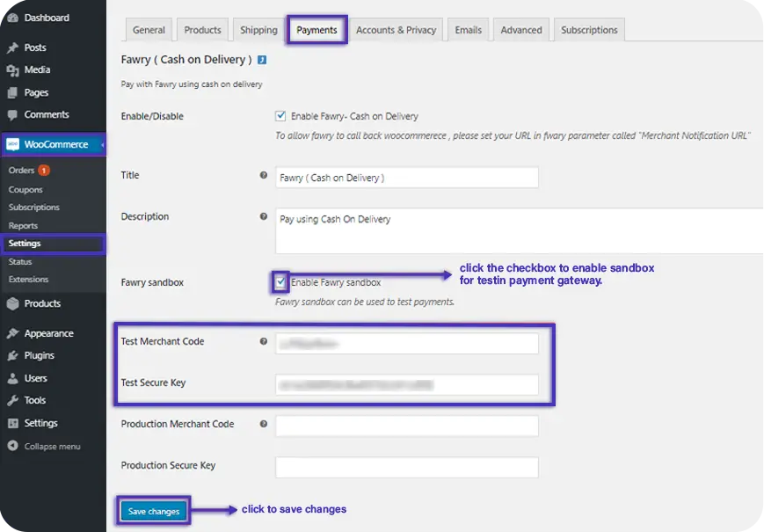Click the Appearance paintbrush icon

point(13,333)
